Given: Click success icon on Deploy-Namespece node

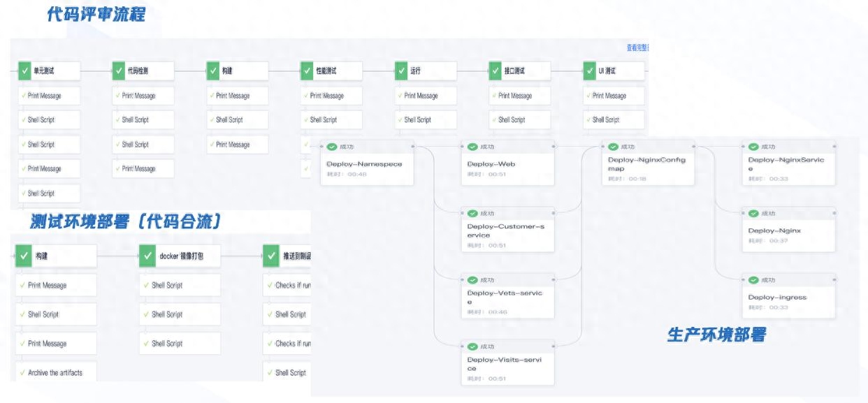Looking at the screenshot, I should tap(333, 147).
